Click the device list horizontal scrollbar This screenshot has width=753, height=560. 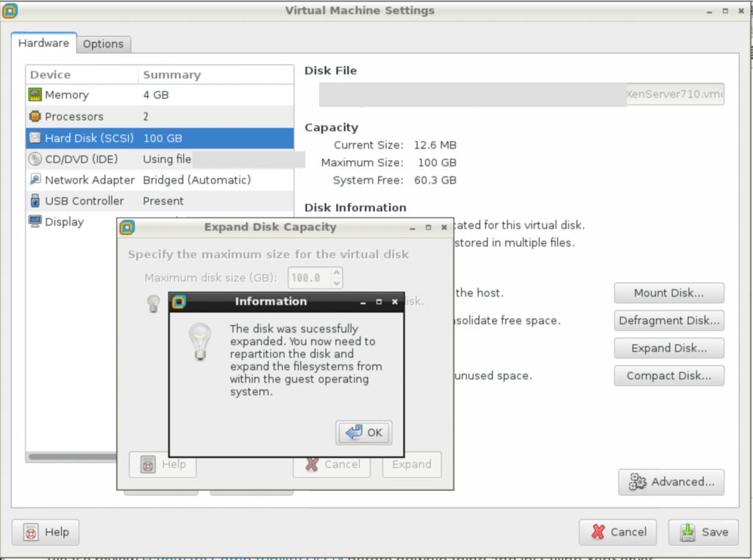[x=72, y=457]
